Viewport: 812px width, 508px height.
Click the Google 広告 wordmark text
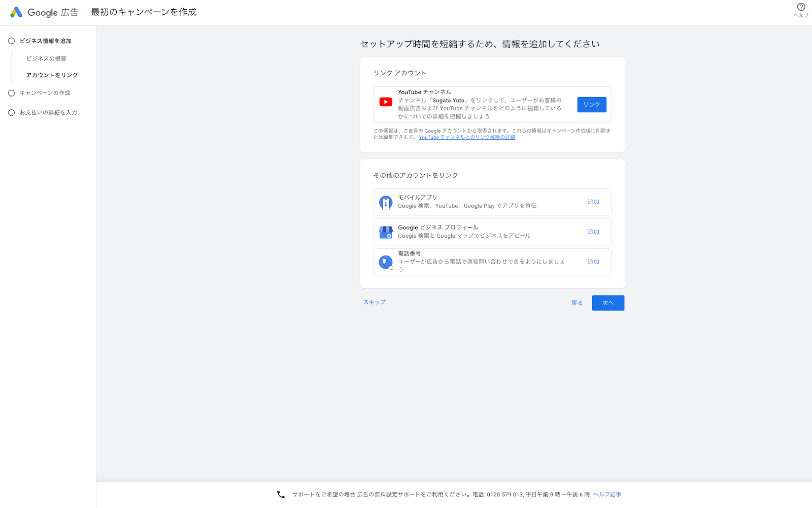(x=53, y=12)
